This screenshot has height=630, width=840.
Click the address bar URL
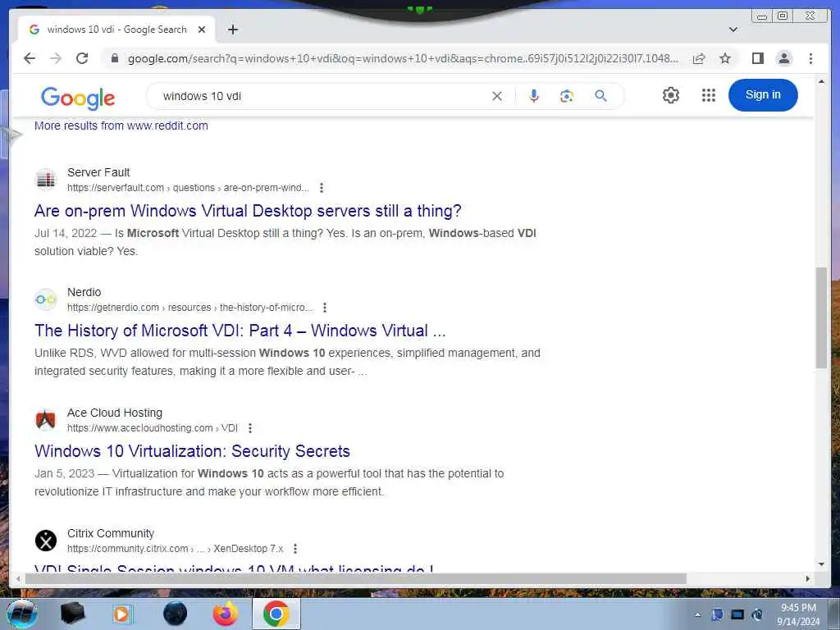403,58
